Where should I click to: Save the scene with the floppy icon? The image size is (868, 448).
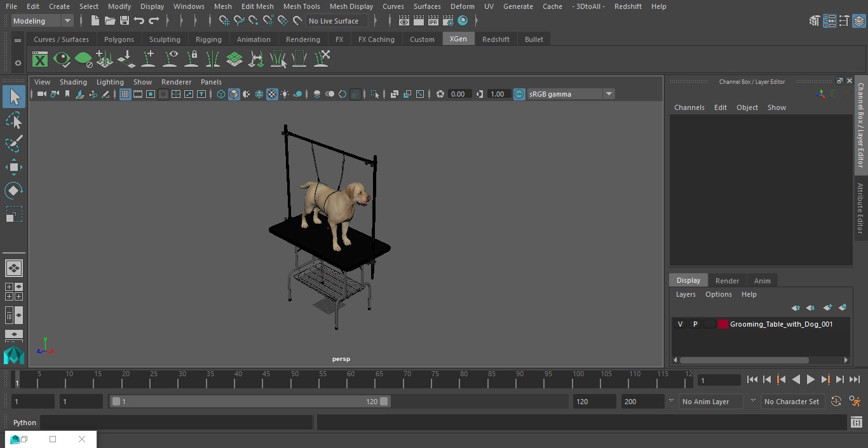click(x=125, y=21)
